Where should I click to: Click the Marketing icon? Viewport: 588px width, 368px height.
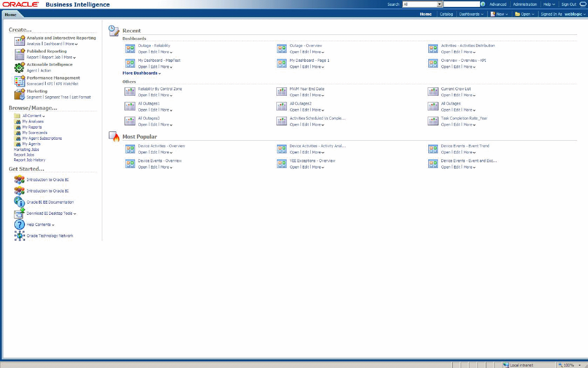(x=20, y=94)
